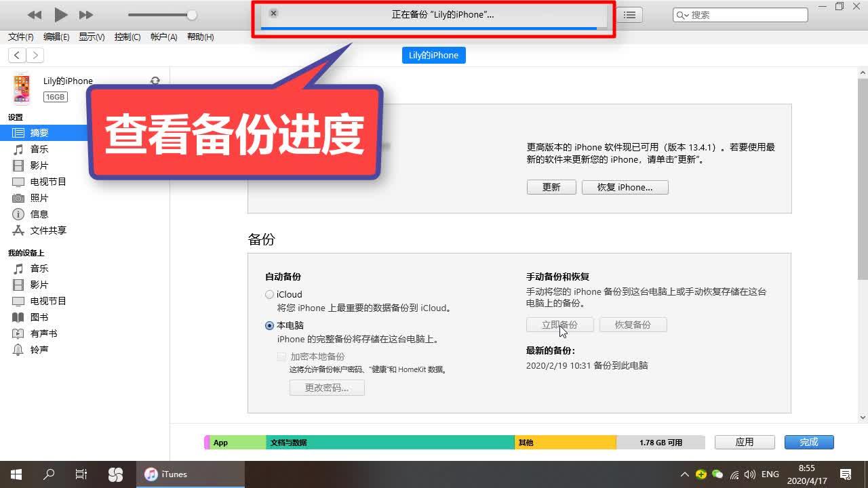
Task: Open the 显示(V) menu
Action: click(x=92, y=37)
